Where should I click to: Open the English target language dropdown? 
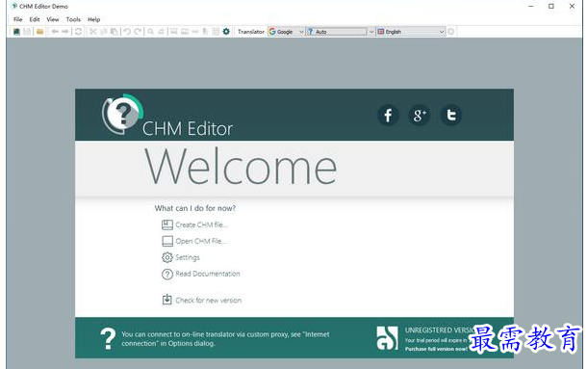411,32
